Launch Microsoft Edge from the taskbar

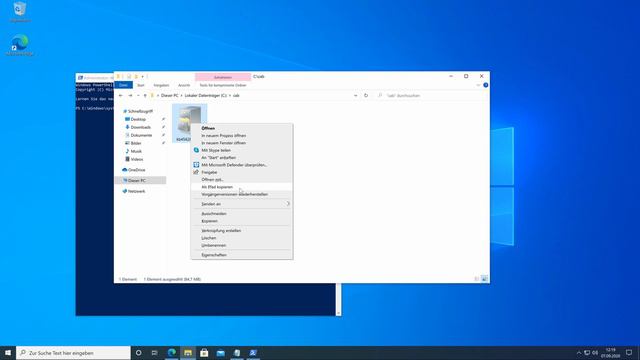pos(172,353)
